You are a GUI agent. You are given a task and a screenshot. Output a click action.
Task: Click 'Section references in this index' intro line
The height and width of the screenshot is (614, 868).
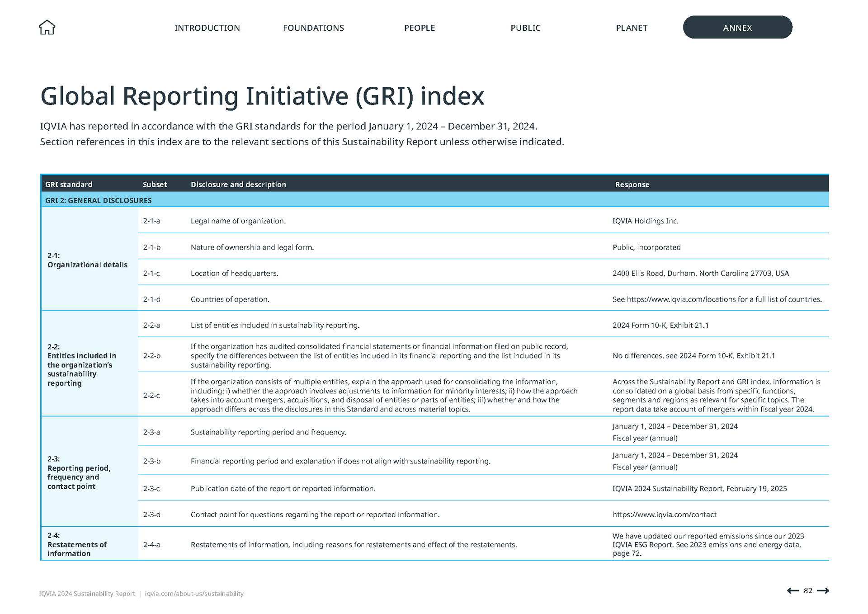pos(302,142)
